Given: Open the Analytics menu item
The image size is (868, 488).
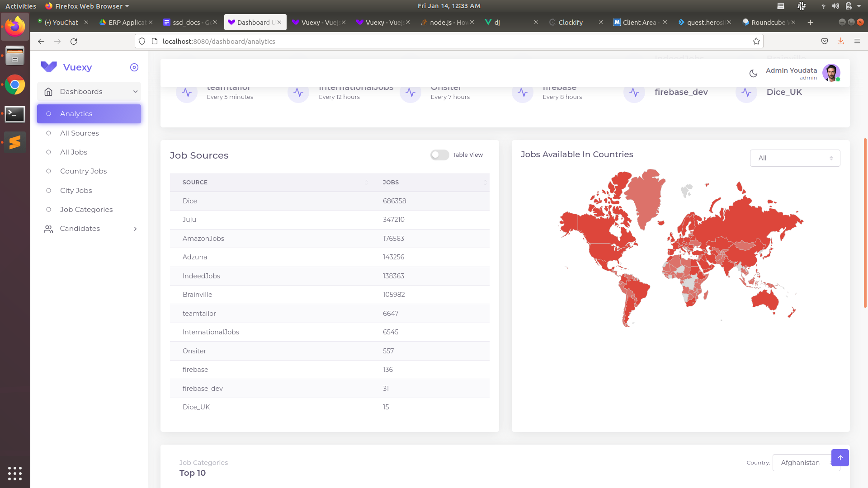Looking at the screenshot, I should (89, 114).
